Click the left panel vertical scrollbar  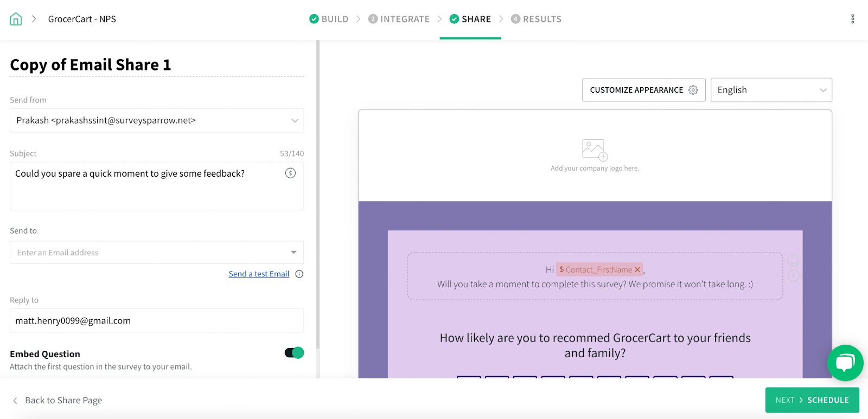click(x=318, y=195)
